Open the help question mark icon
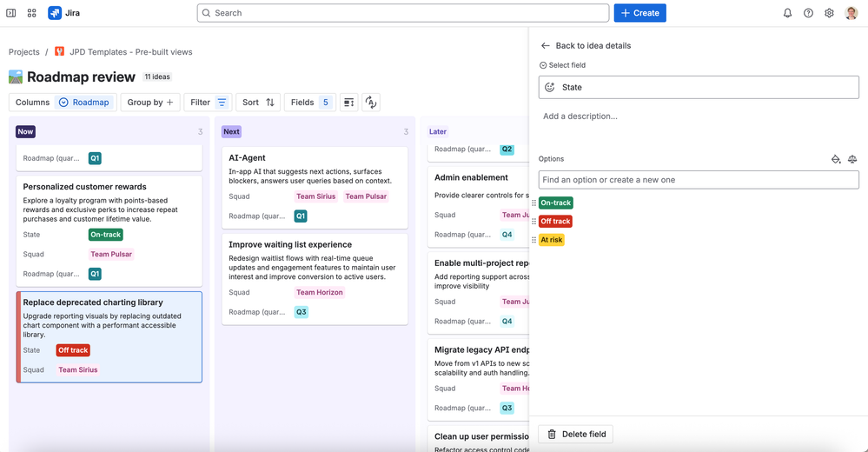 808,13
